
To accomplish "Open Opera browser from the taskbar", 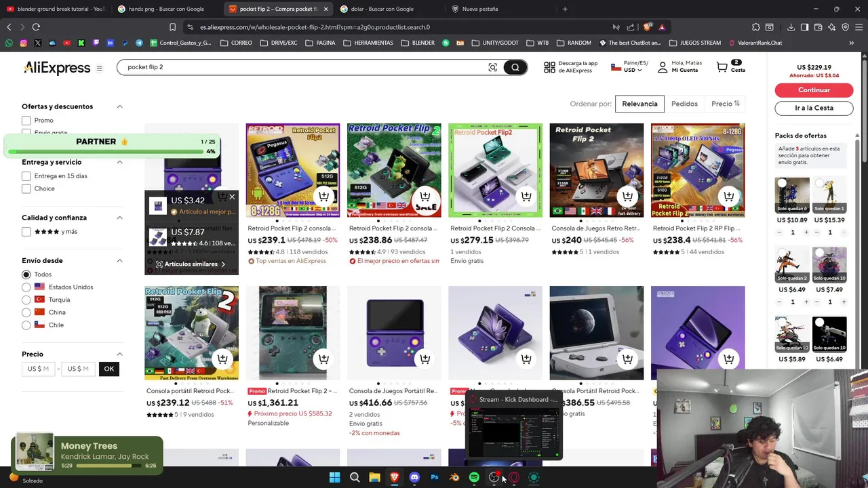I will (514, 477).
